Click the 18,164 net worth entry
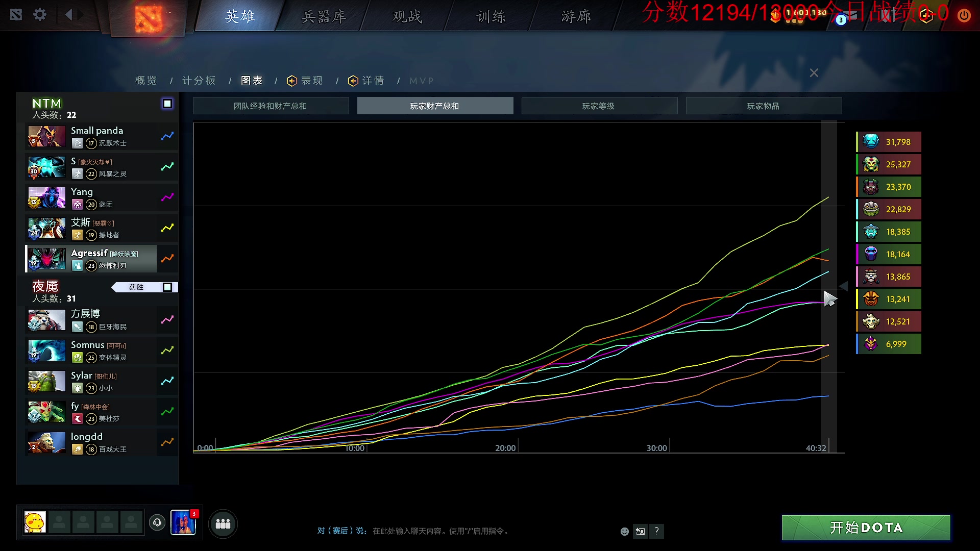This screenshot has height=551, width=980. click(x=889, y=254)
